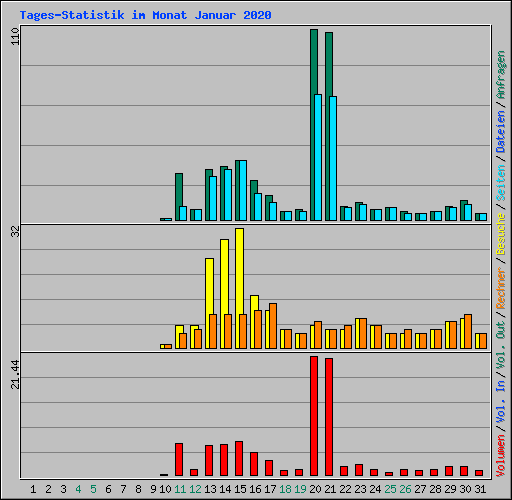512x500 pixels.
Task: Click the Anfragen legend label
Action: pyautogui.click(x=501, y=74)
